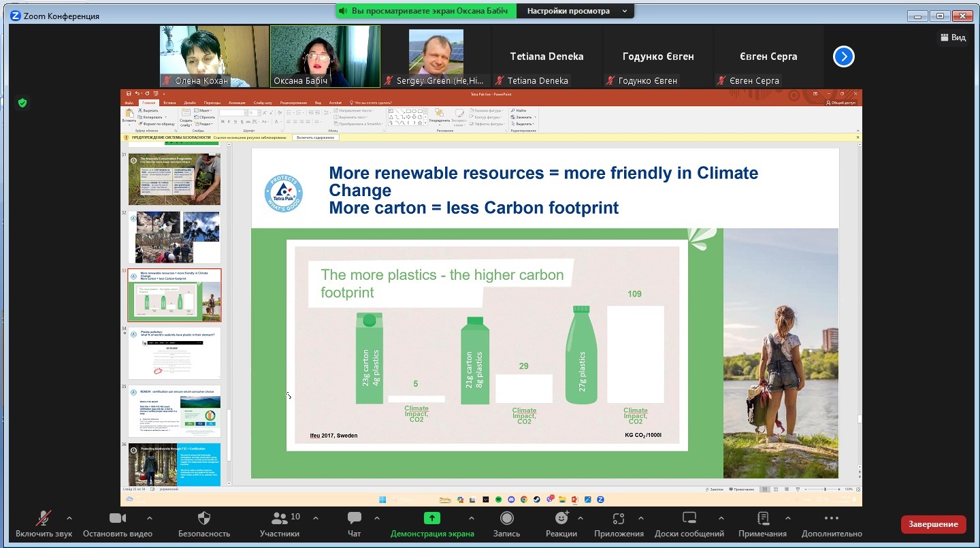980x548 pixels.
Task: Expand video options arrow beside Остановить видео
Action: click(x=150, y=518)
